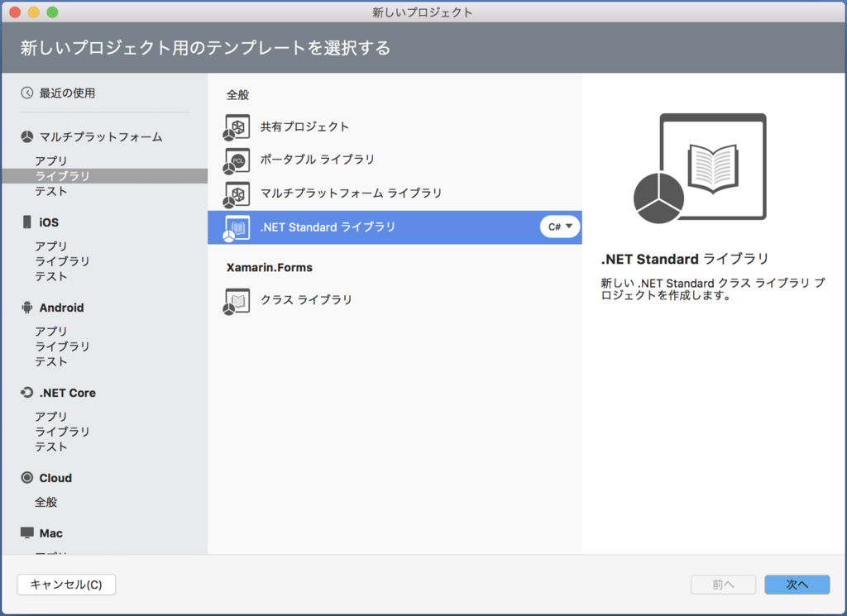Select Android category heading

pos(61,308)
